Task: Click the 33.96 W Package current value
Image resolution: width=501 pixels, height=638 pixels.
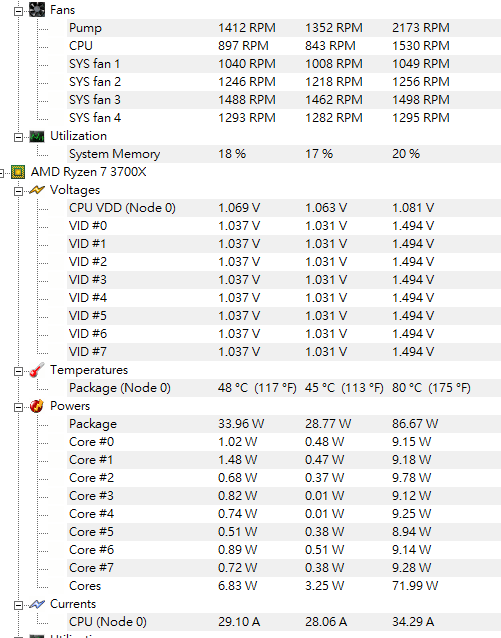Action: (241, 424)
